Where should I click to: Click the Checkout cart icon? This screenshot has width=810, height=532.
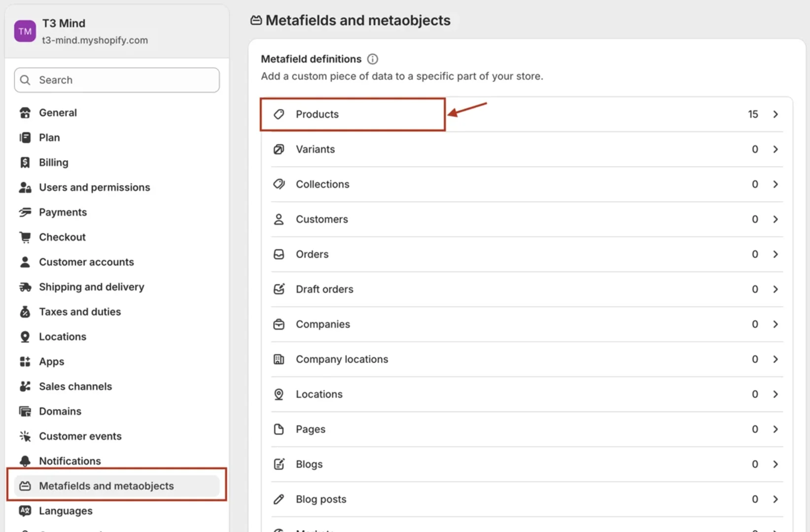[25, 237]
